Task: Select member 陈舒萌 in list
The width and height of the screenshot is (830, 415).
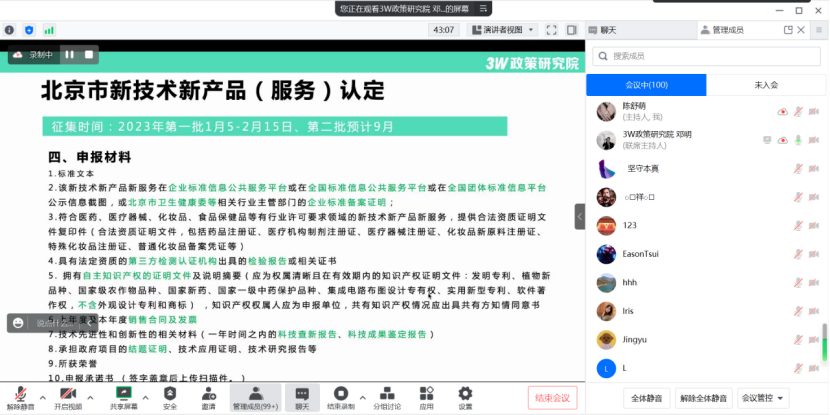Action: click(x=706, y=111)
